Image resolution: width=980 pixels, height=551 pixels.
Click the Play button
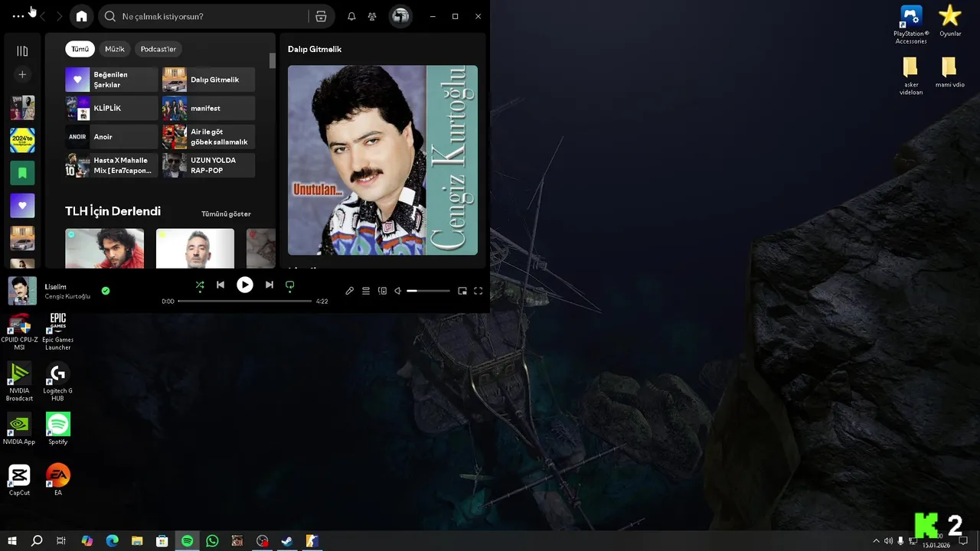coord(245,285)
